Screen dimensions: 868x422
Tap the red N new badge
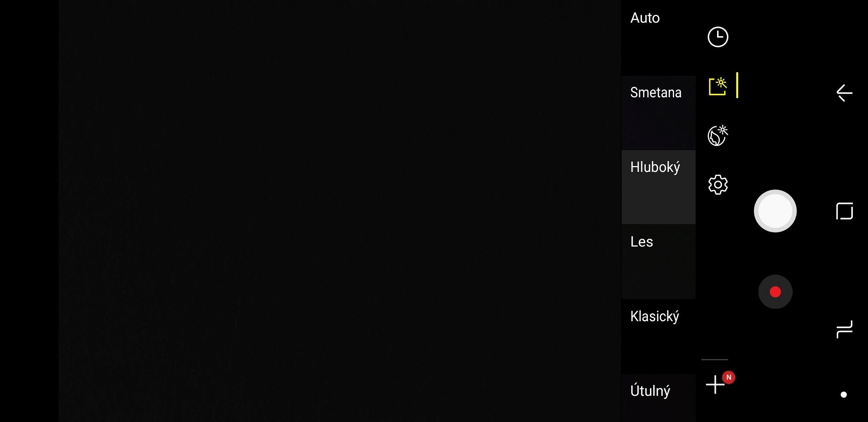(729, 377)
